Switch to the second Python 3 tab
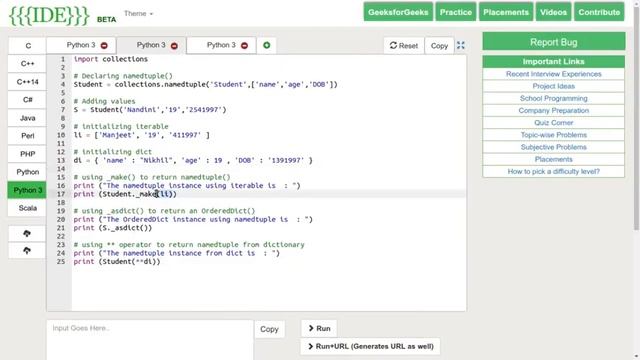Image resolution: width=640 pixels, height=360 pixels. (x=151, y=45)
